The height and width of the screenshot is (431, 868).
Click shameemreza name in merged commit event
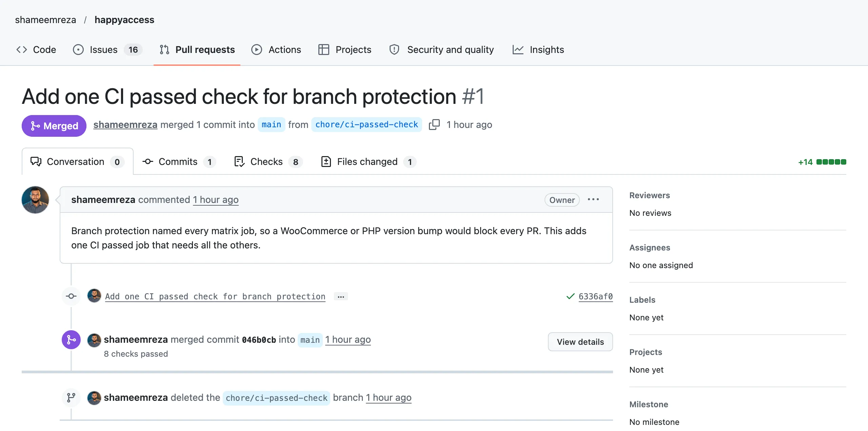(136, 339)
